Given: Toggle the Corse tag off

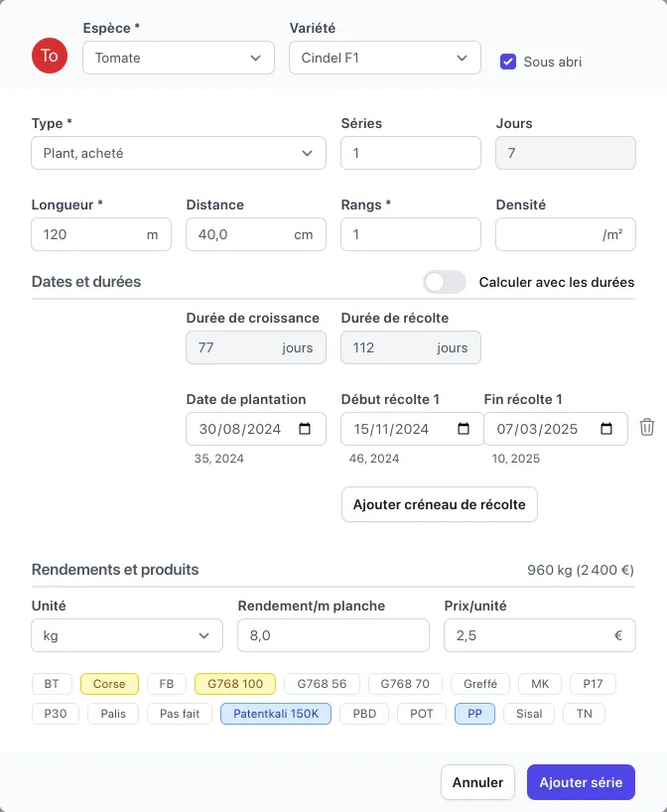Looking at the screenshot, I should pos(109,683).
